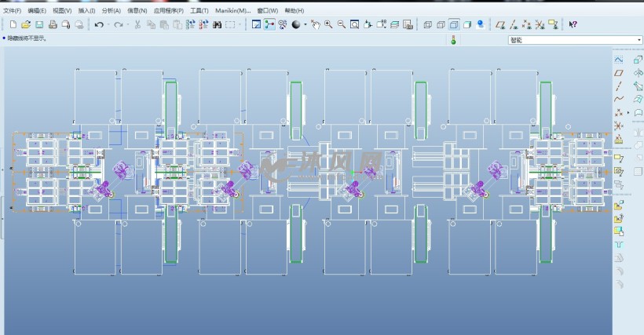Toggle shaded display mode

click(x=467, y=25)
